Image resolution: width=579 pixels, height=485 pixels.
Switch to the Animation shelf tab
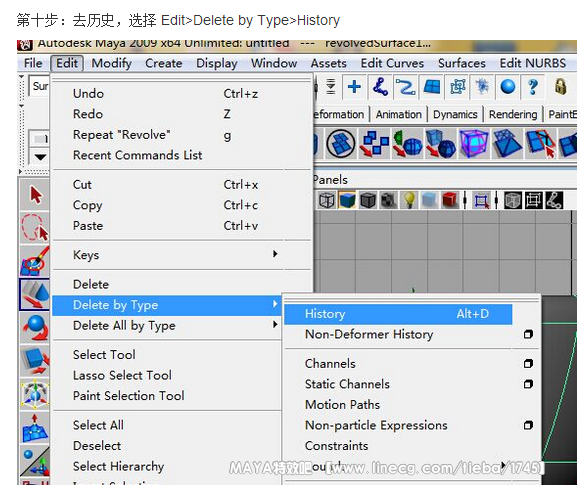[399, 115]
